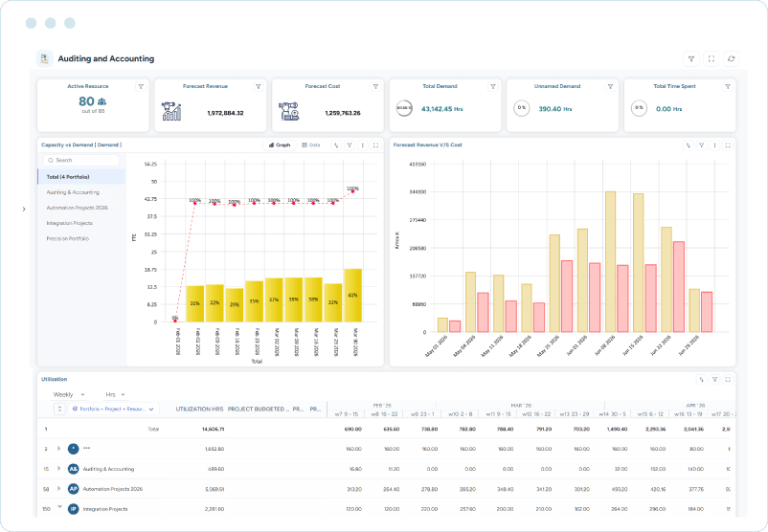768x532 pixels.
Task: Collapse Integration Projects row in Utilization table
Action: tap(59, 507)
